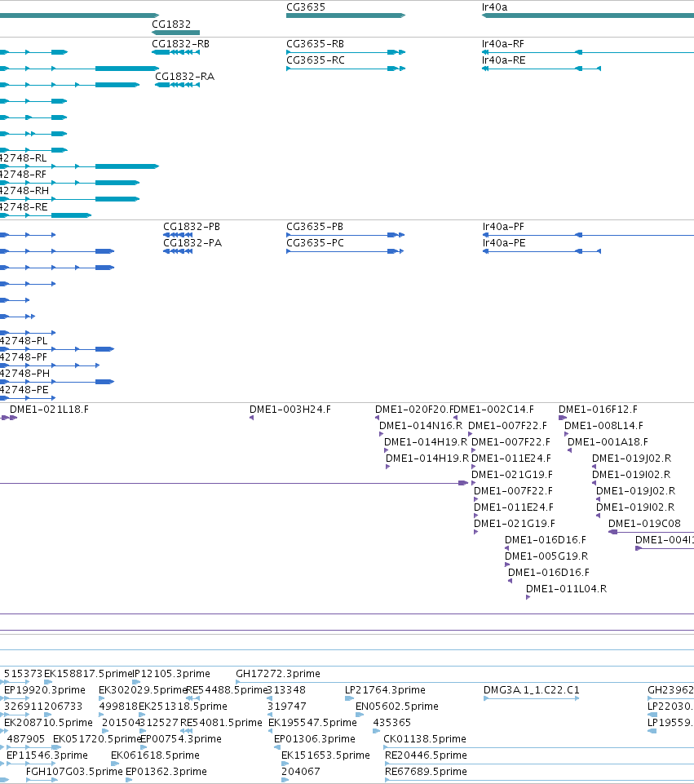Select the EP01306.3prime EST label

pyautogui.click(x=315, y=739)
